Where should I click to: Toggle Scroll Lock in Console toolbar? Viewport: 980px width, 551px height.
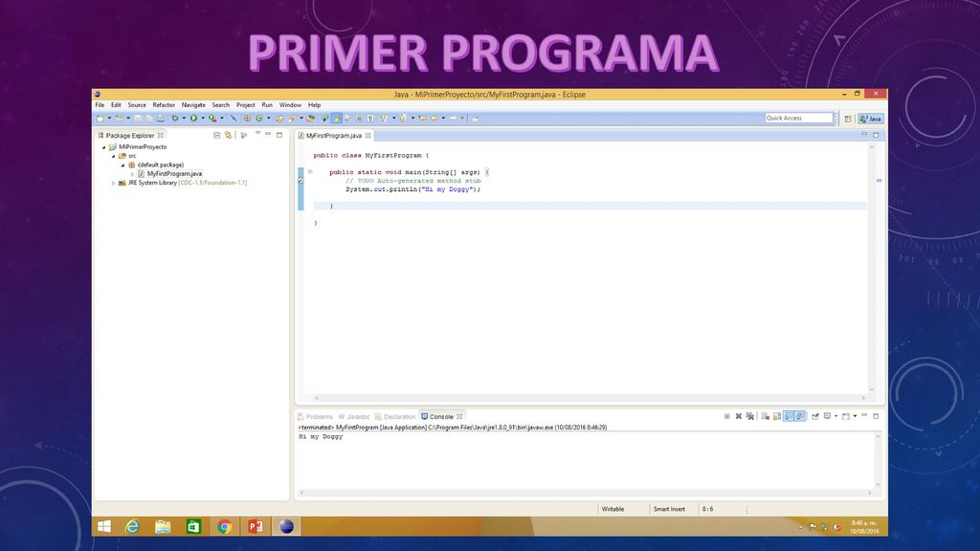777,416
